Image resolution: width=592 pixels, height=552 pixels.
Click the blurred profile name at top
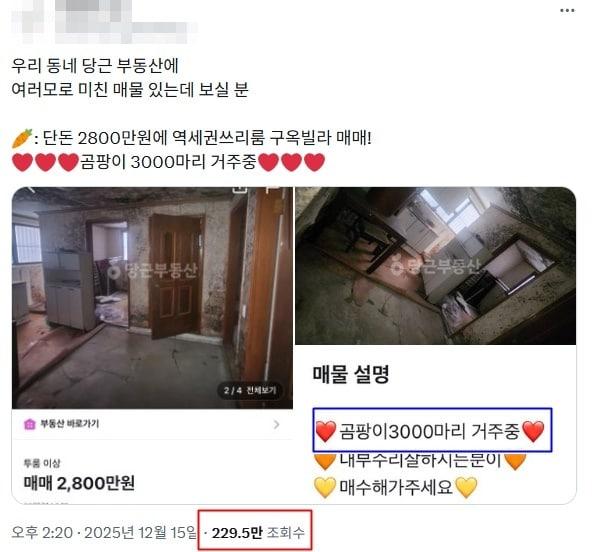(x=106, y=22)
